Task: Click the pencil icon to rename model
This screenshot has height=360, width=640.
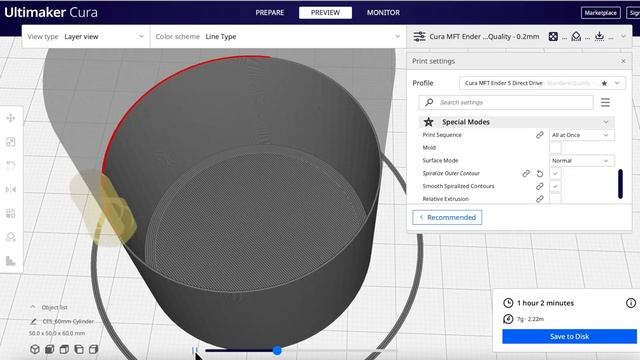Action: pos(33,322)
